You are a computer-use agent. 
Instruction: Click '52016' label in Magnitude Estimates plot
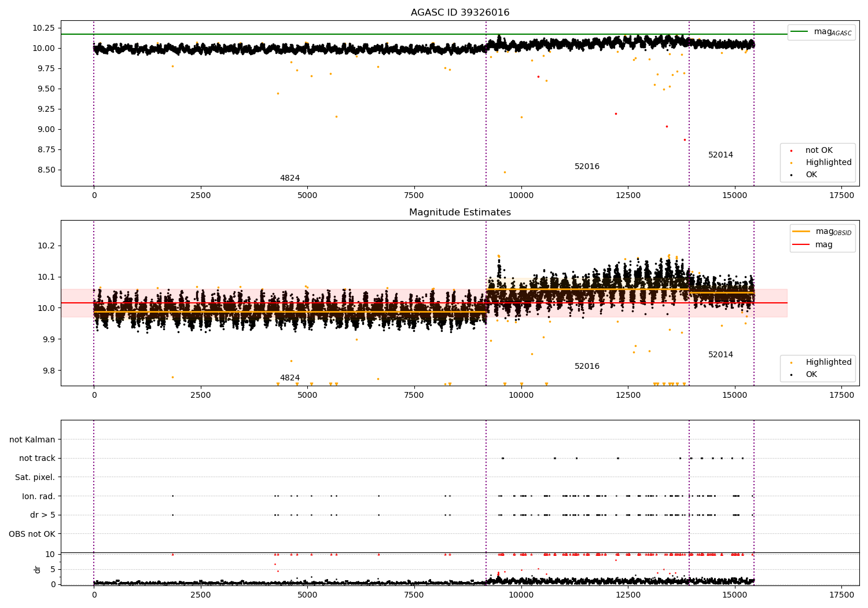pyautogui.click(x=587, y=367)
